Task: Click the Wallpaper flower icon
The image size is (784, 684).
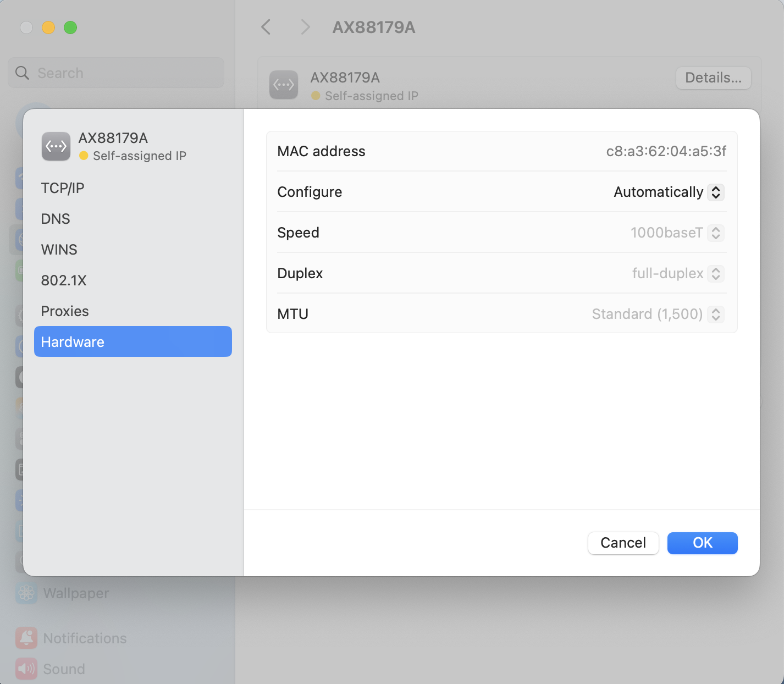Action: tap(26, 593)
